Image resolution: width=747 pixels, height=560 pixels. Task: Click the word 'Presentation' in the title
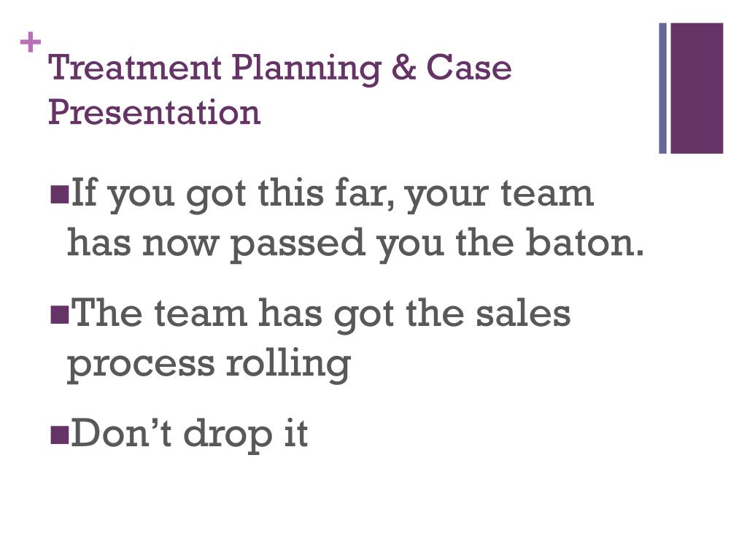point(155,112)
